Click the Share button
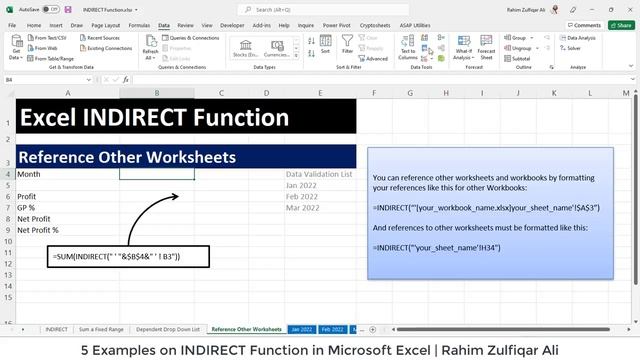This screenshot has width=640, height=360. pos(621,25)
